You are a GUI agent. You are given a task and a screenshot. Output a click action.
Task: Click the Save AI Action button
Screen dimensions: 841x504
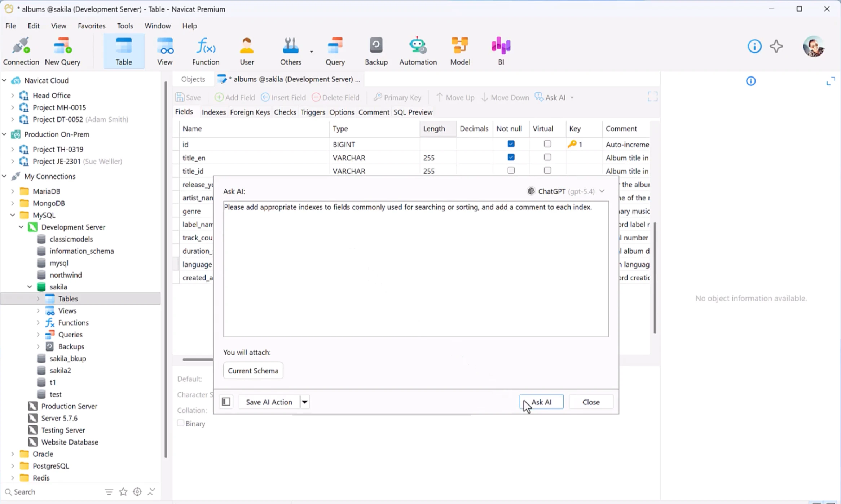coord(269,402)
